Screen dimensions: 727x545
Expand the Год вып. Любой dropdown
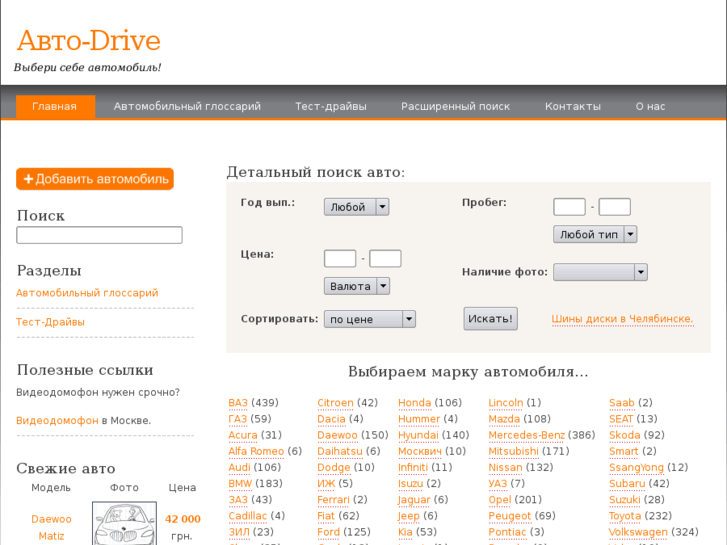tap(356, 207)
